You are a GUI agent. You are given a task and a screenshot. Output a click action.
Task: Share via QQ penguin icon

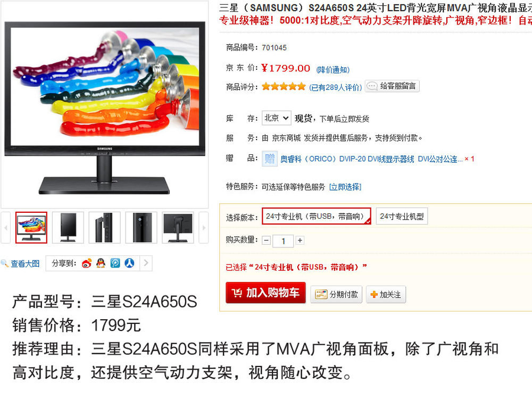tap(101, 263)
